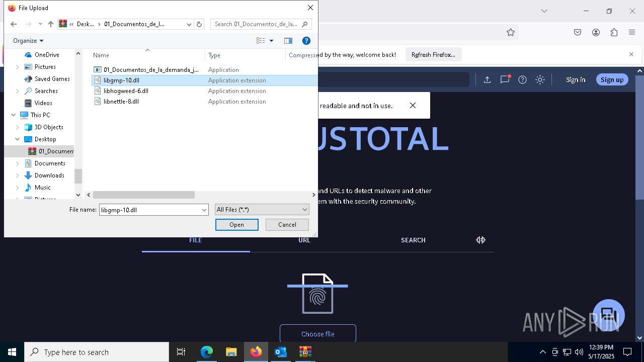Screen dimensions: 644x362
Task: Go back in File Upload dialog
Action: [14, 24]
